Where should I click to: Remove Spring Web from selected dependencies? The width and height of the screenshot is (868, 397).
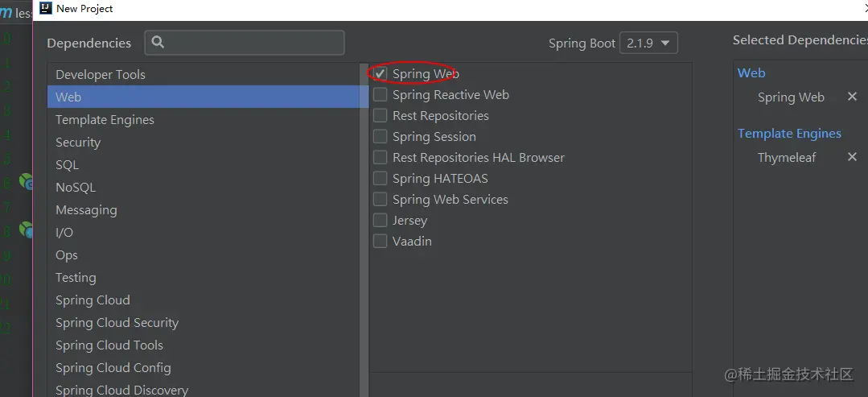point(852,97)
